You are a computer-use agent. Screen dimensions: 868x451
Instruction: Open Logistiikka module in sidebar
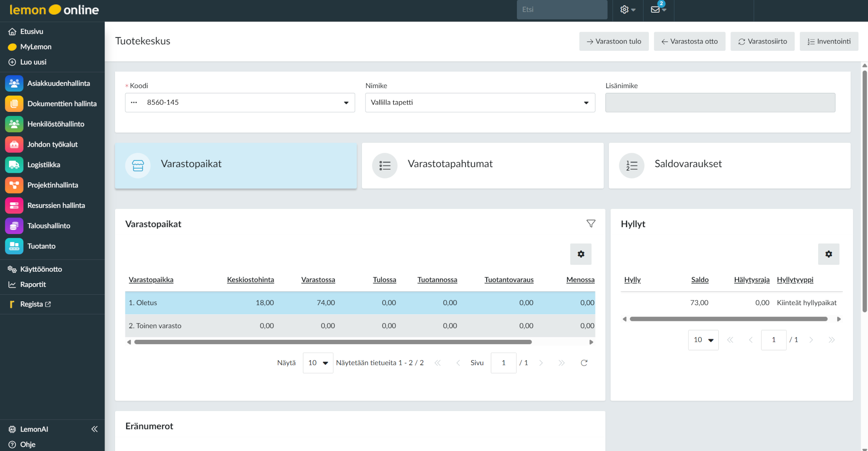coord(43,165)
